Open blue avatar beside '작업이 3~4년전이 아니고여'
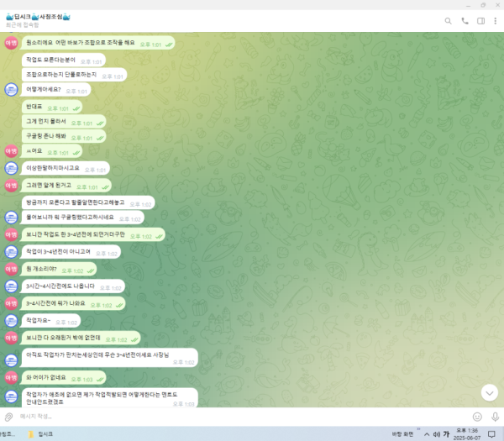This screenshot has height=441, width=504. [11, 252]
